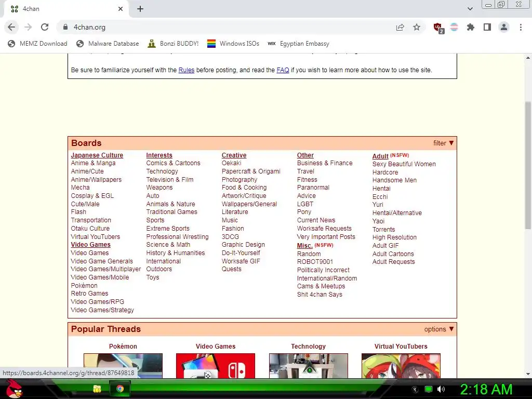The image size is (532, 399).
Task: Open file explorer from the taskbar
Action: [97, 389]
